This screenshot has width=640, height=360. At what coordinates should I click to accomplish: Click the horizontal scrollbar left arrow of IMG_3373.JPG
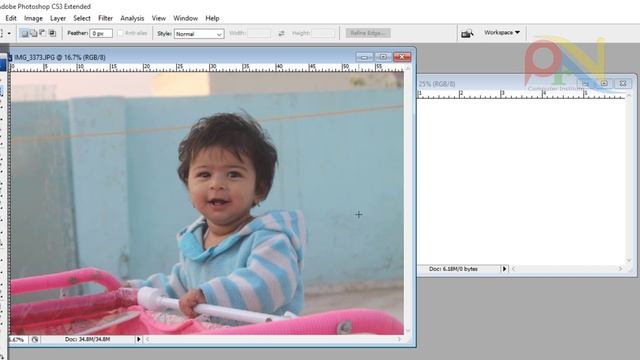147,339
